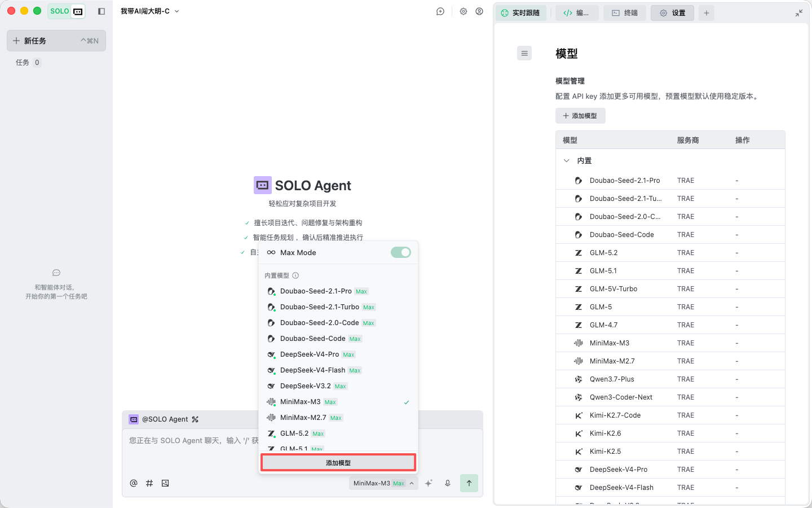The width and height of the screenshot is (812, 508).
Task: Shrink the right panel with the collapse arrows icon
Action: 799,13
